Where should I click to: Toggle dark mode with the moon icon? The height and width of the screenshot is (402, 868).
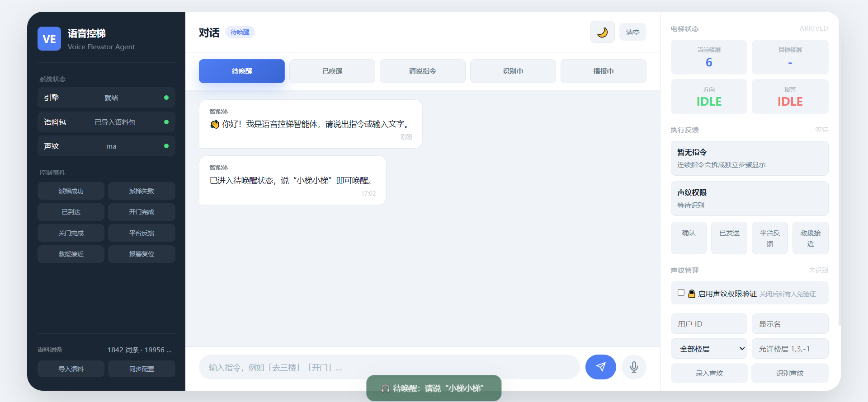(x=602, y=32)
